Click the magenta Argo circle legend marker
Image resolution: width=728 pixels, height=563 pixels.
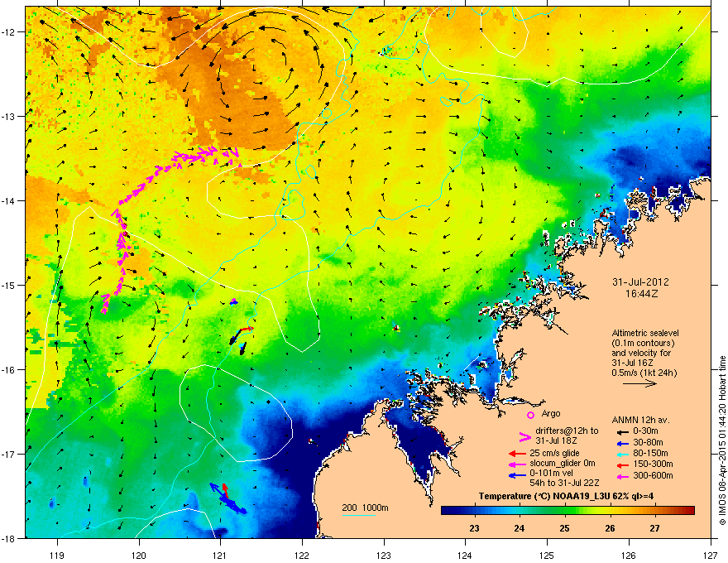530,415
